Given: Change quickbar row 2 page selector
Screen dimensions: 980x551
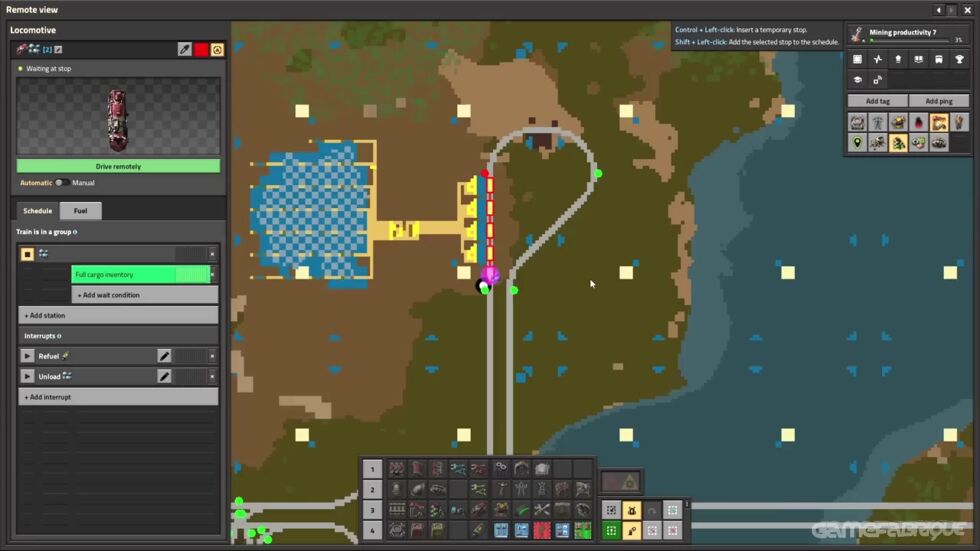Looking at the screenshot, I should (x=372, y=489).
